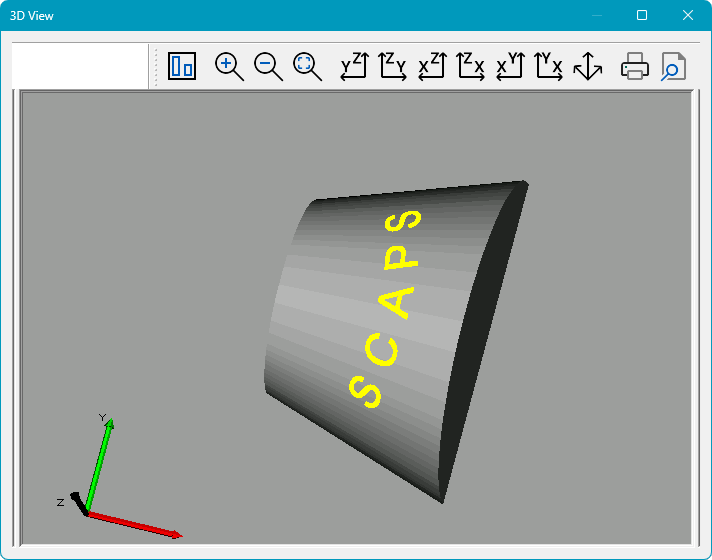Click the green Y axis arrow

tap(99, 464)
